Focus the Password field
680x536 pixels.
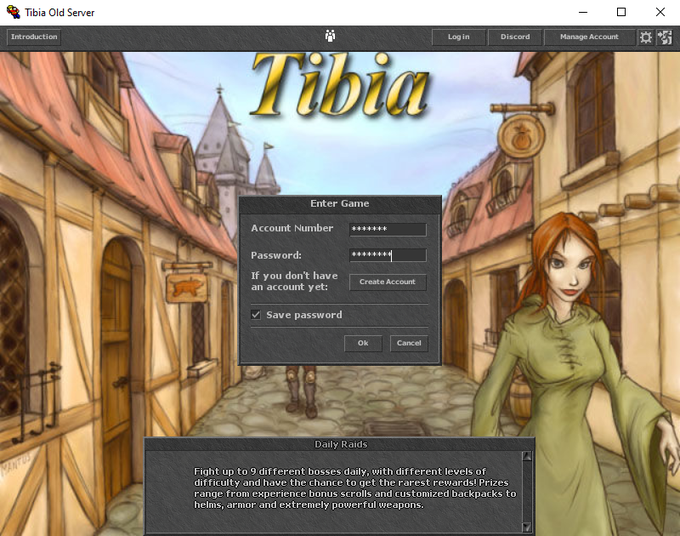pos(387,255)
